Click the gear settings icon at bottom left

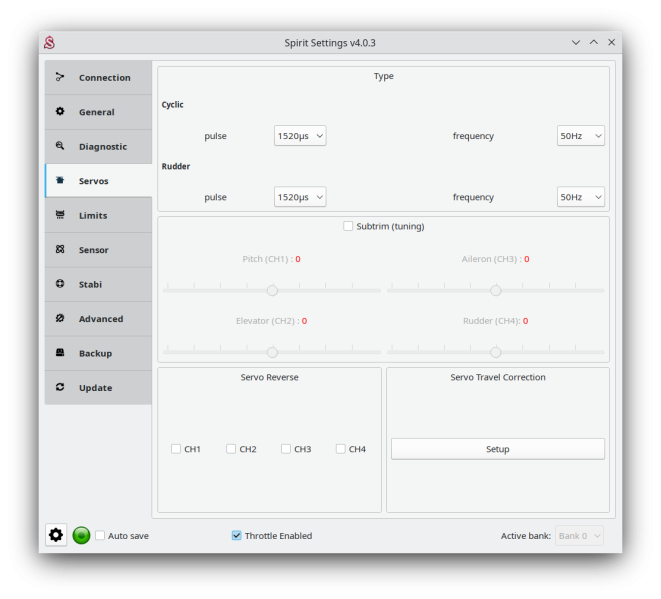[56, 535]
